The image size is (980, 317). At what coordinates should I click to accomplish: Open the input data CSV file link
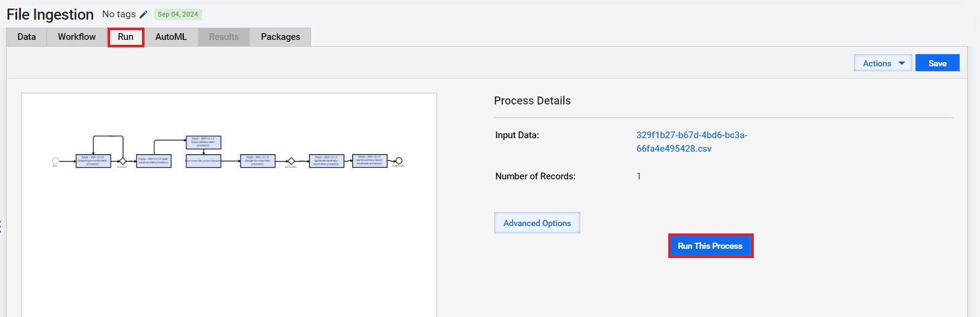coord(692,142)
